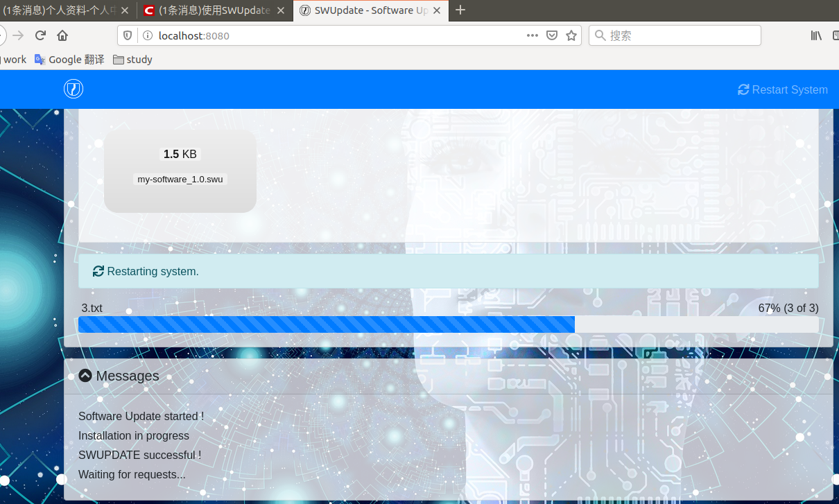The width and height of the screenshot is (839, 504).
Task: Click 'Software Update started !' message
Action: pyautogui.click(x=141, y=416)
